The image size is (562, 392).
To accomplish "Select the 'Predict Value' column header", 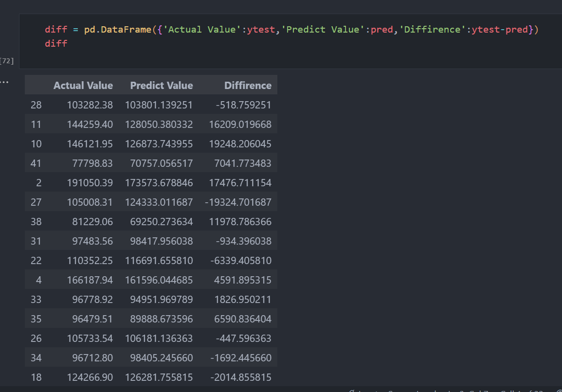I will (162, 85).
